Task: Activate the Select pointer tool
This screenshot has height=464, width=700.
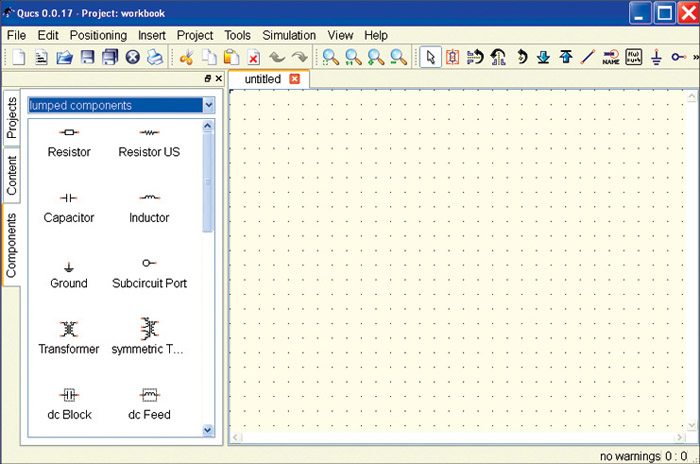Action: click(x=430, y=58)
